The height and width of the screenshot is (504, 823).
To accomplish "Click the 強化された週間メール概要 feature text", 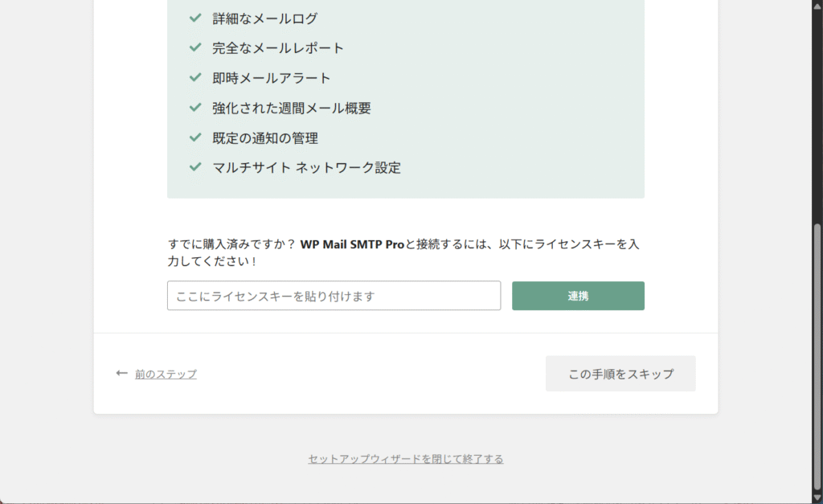I will pyautogui.click(x=292, y=108).
